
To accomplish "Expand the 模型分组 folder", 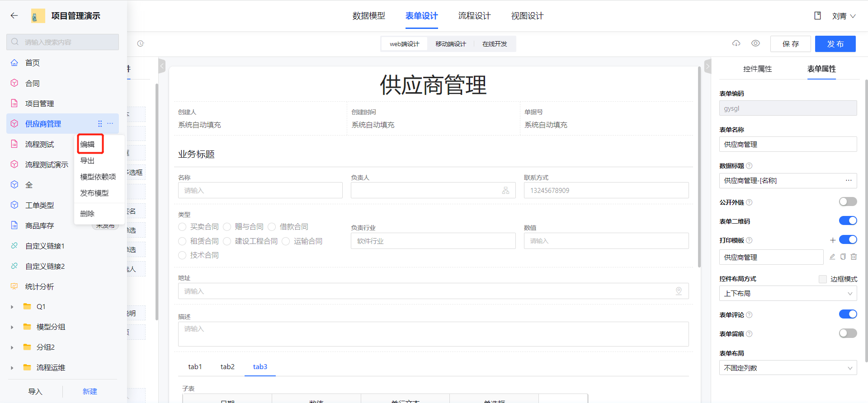I will pyautogui.click(x=12, y=327).
